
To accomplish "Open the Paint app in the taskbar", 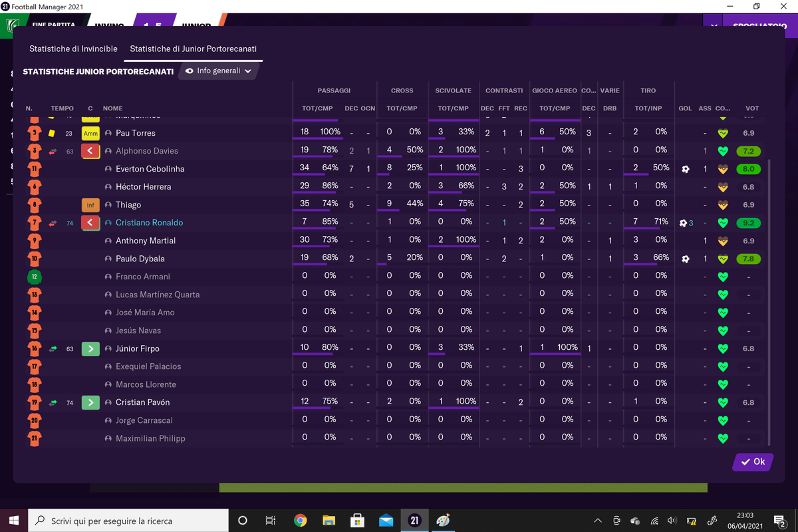I will click(x=443, y=521).
